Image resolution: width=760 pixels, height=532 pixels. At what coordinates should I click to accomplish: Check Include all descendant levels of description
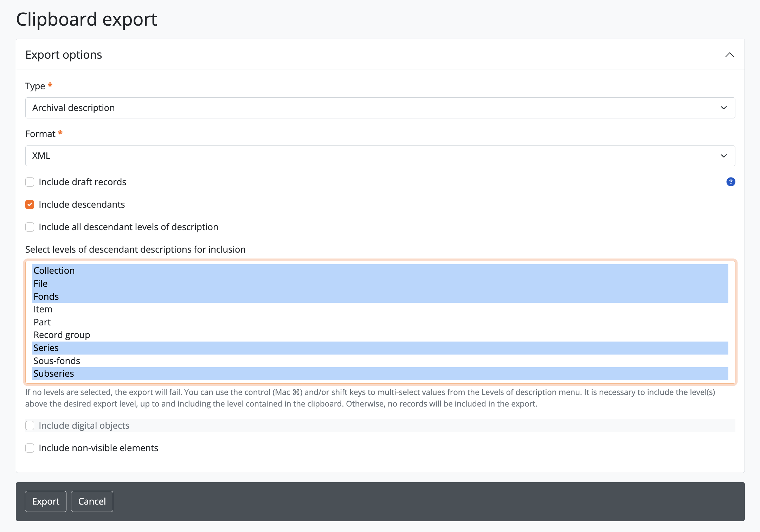pos(30,227)
